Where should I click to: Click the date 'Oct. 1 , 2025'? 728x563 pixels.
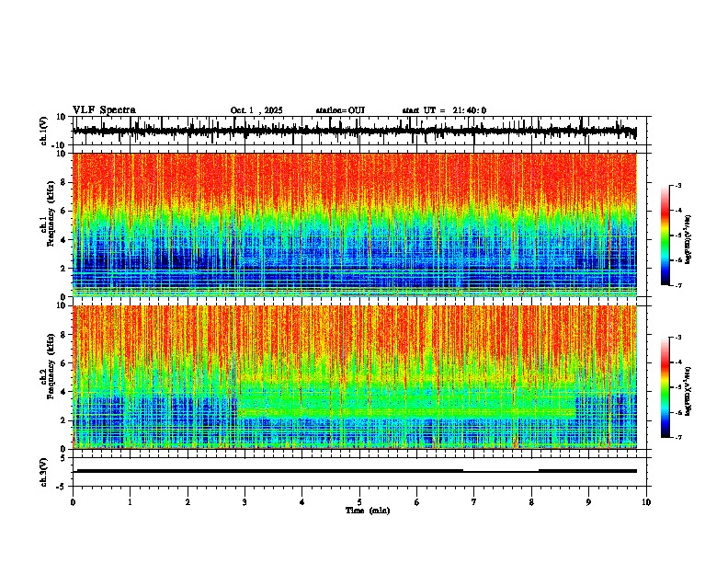tap(256, 110)
